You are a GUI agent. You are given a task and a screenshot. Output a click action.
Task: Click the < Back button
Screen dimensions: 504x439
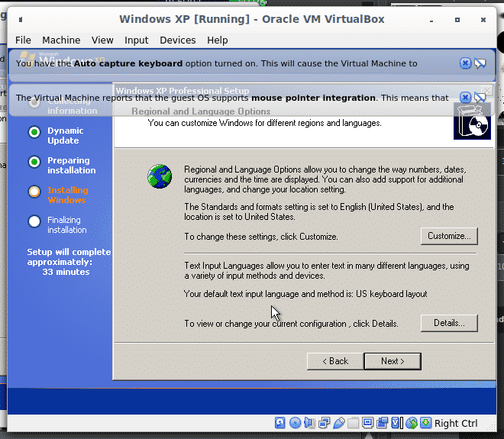(x=335, y=361)
